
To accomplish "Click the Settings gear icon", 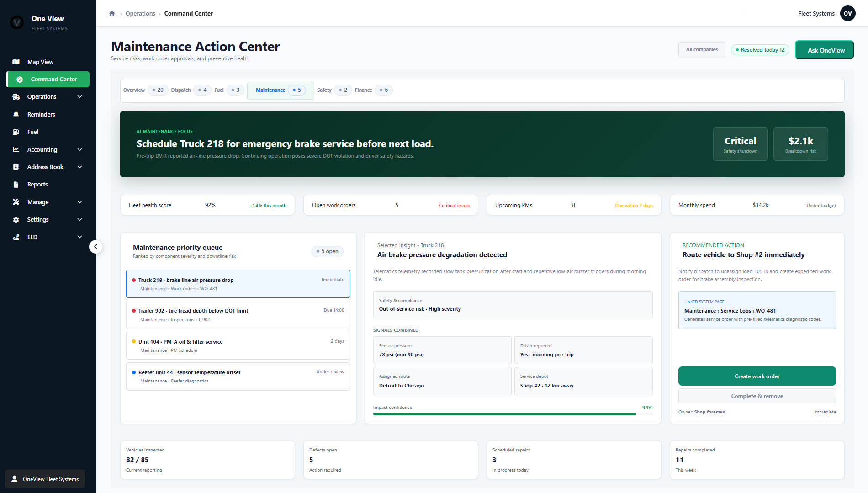I will [16, 220].
